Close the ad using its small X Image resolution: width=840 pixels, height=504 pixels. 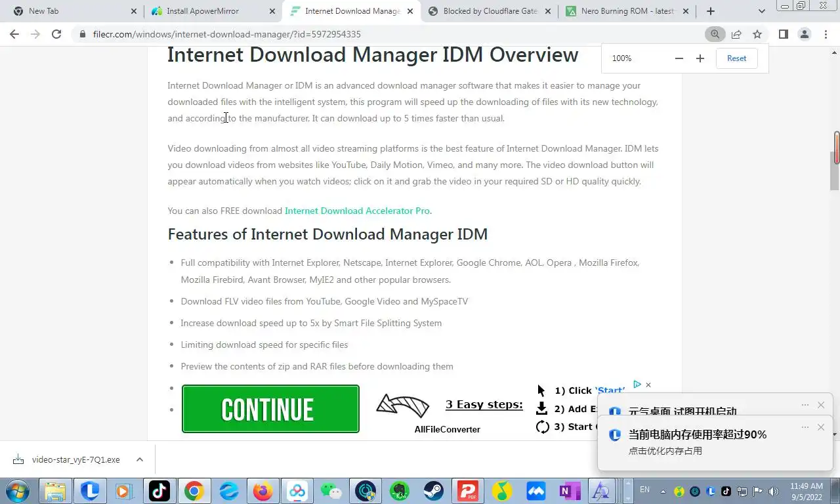(x=648, y=385)
